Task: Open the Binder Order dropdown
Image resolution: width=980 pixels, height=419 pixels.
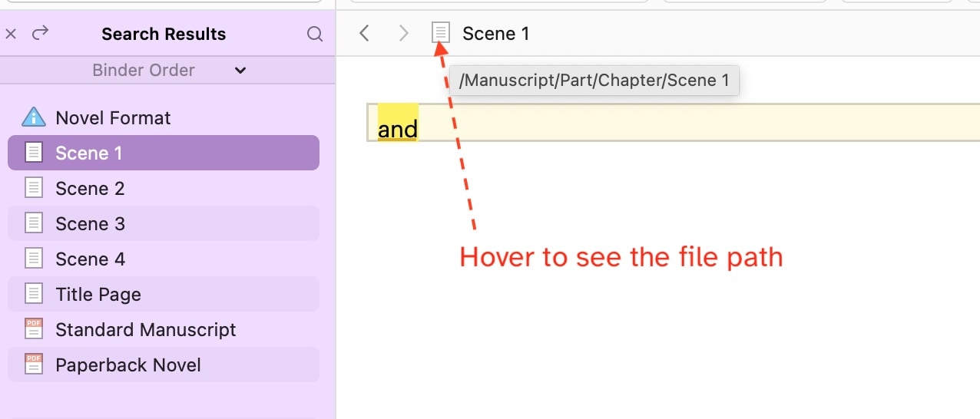Action: click(x=167, y=70)
